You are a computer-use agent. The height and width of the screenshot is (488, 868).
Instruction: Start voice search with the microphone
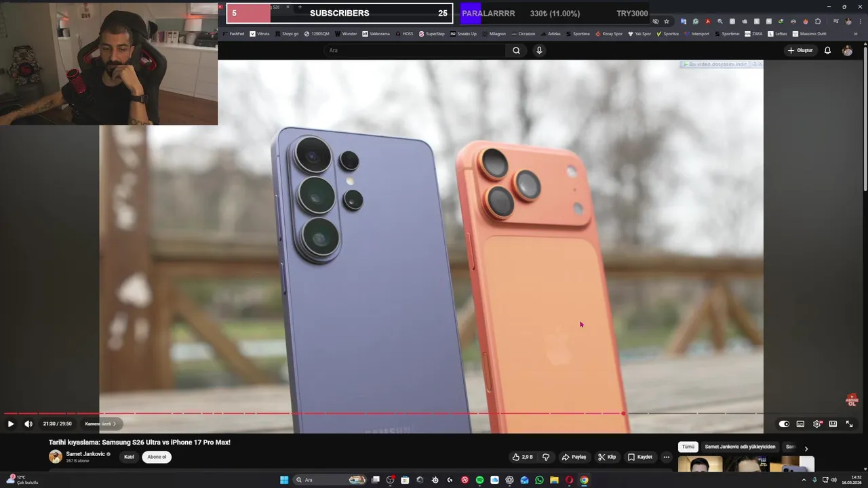pos(539,50)
